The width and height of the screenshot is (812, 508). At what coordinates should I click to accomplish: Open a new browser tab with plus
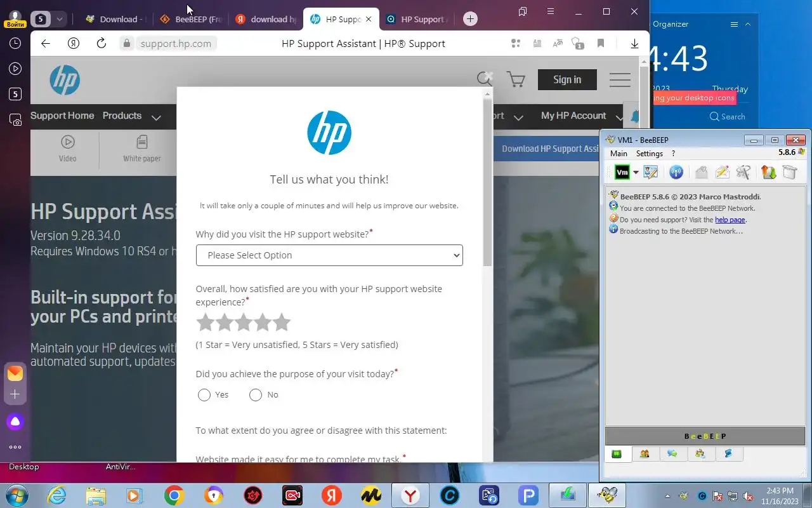(x=470, y=19)
